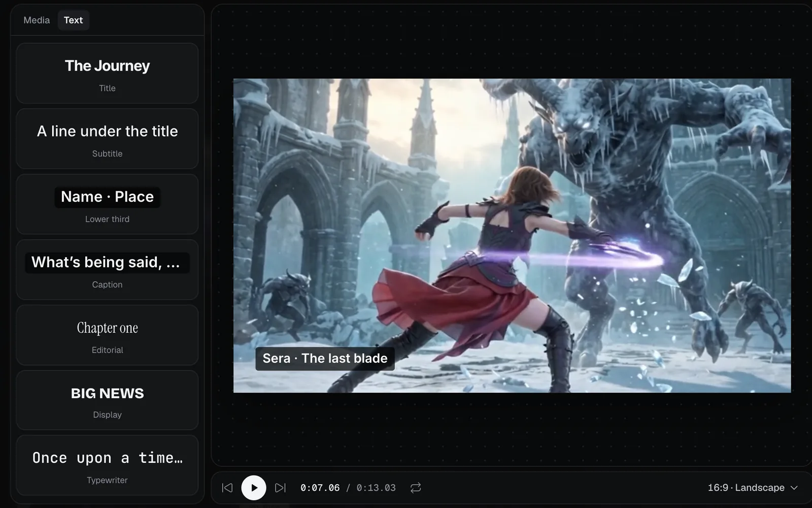Insert the 'Name · Place' Lower third preset
812x508 pixels.
(107, 204)
